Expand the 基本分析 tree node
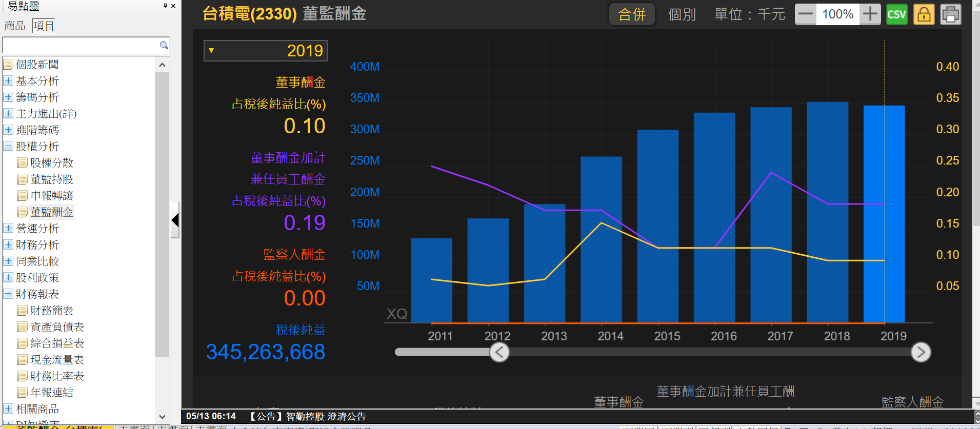The height and width of the screenshot is (429, 980). tap(8, 81)
